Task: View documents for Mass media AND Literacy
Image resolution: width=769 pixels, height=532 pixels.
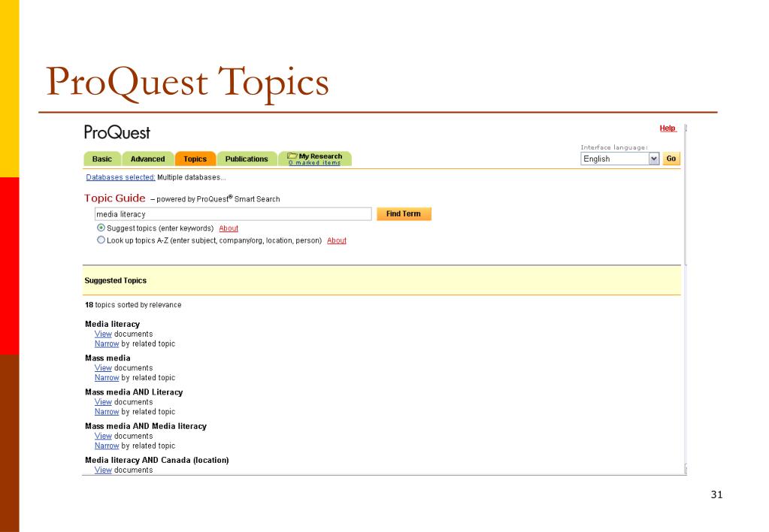Action: (x=103, y=402)
